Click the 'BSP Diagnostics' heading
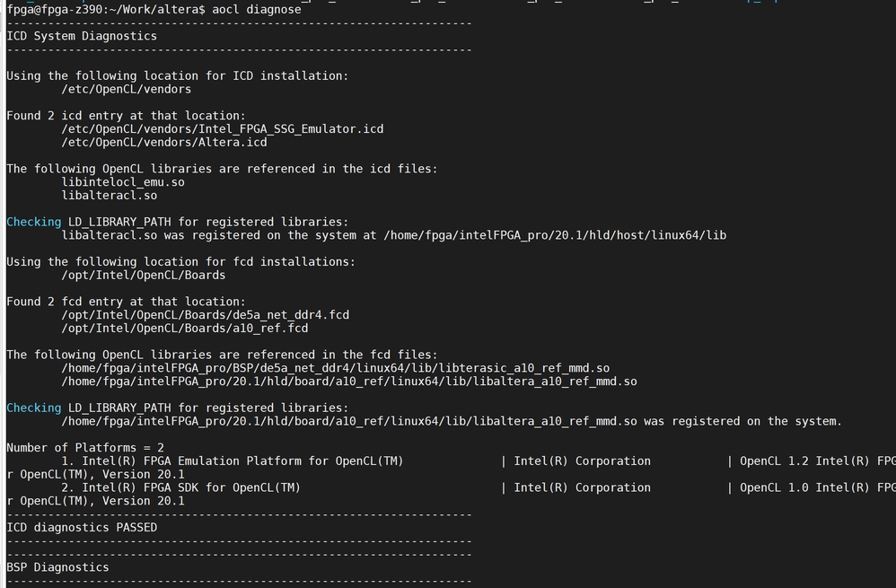Image resolution: width=896 pixels, height=588 pixels. click(x=57, y=567)
